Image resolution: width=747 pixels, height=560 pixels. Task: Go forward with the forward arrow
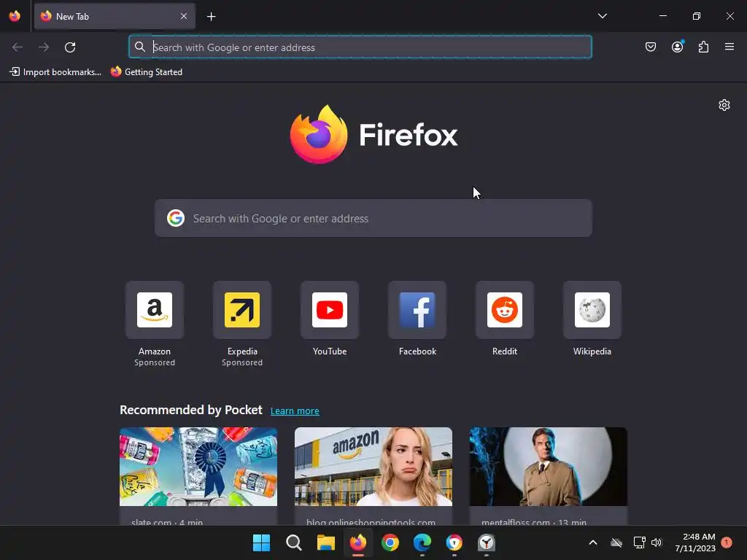tap(44, 47)
